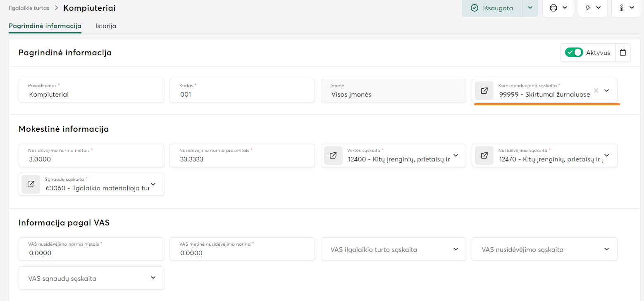Image resolution: width=644 pixels, height=301 pixels.
Task: Open the arrow next to Išsaugota button
Action: 530,8
